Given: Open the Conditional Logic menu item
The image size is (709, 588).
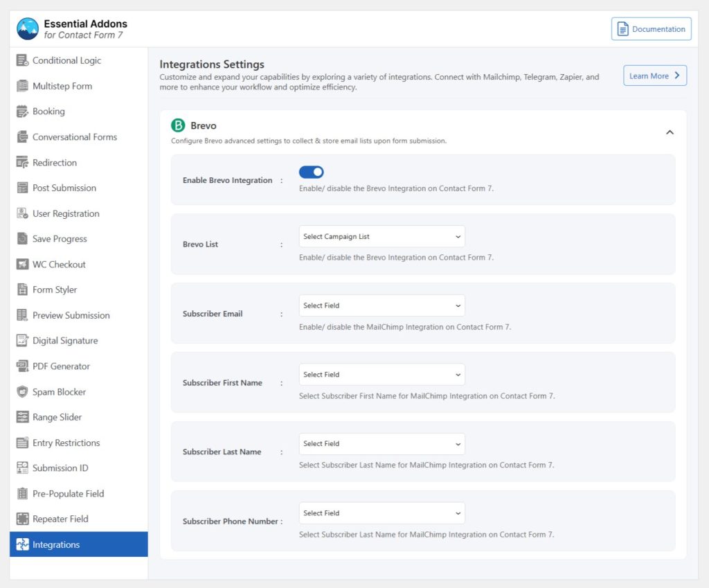Looking at the screenshot, I should coord(79,60).
